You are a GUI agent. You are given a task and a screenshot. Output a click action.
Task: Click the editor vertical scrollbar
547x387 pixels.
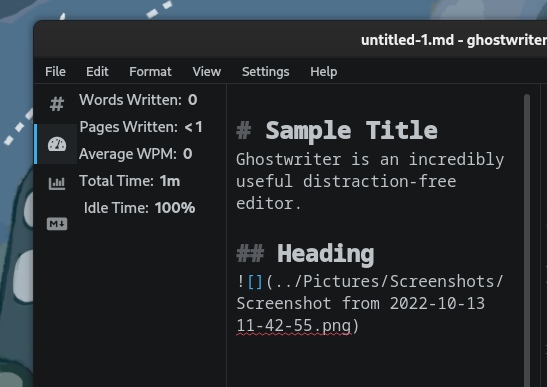click(527, 240)
